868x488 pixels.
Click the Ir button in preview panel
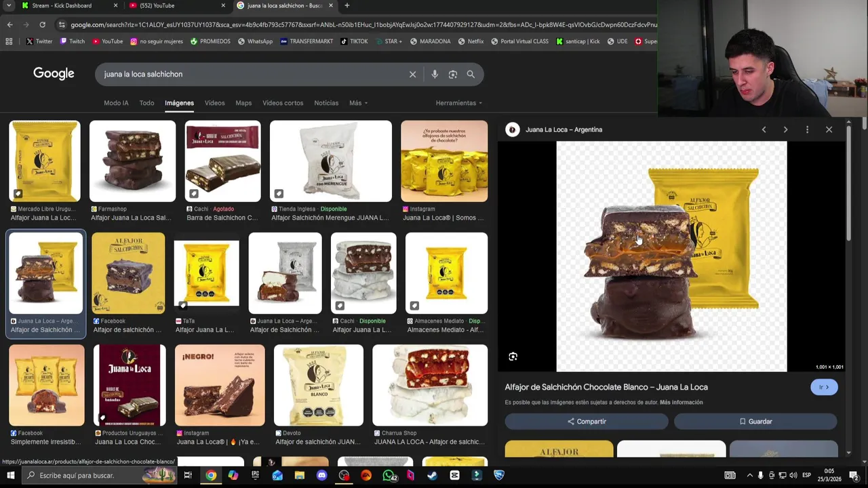point(824,387)
